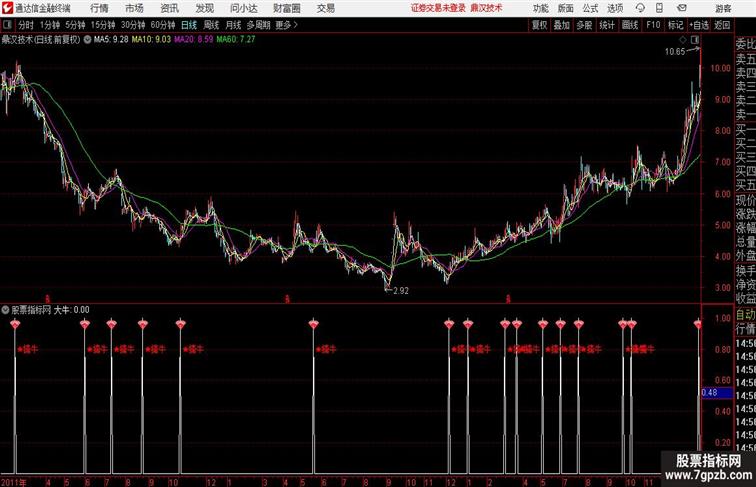Screen dimensions: 756x487
Task: Click the 10.65 high price label
Action: click(x=675, y=52)
